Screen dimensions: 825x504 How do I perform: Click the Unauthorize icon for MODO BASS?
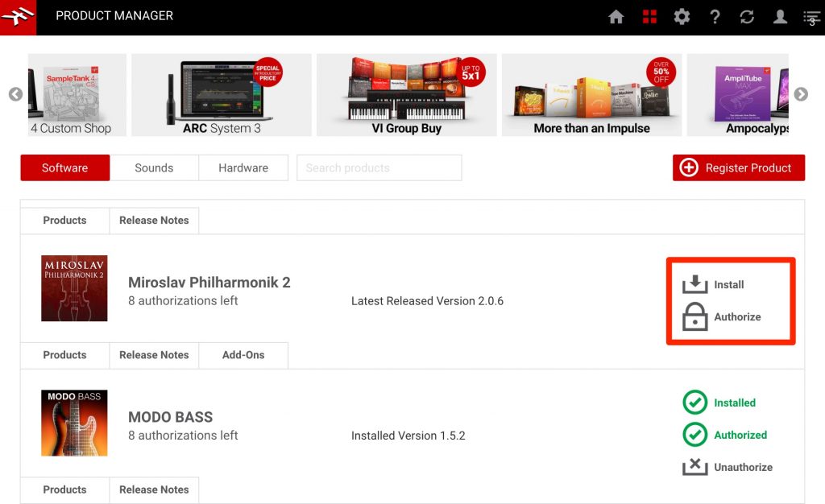[x=694, y=466]
